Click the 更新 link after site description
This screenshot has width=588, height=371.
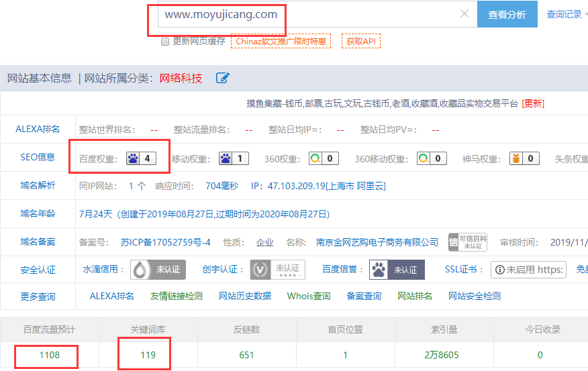[x=534, y=103]
